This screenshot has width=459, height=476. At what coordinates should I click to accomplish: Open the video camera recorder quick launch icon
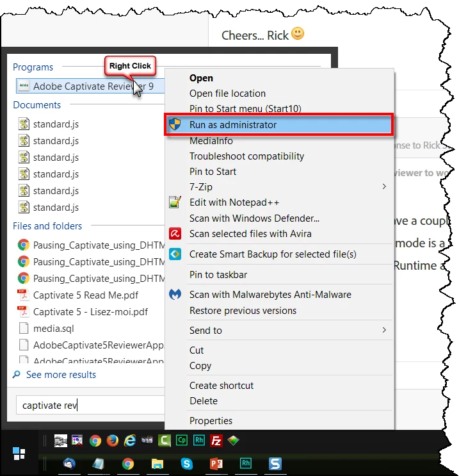(60, 441)
